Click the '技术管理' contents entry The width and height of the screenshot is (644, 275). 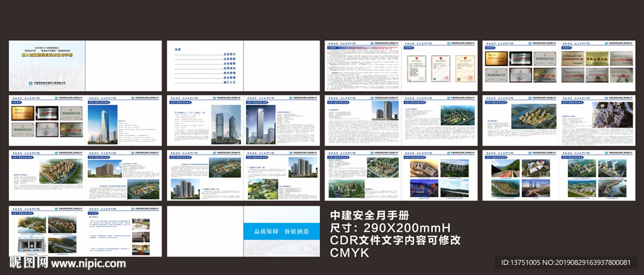(229, 73)
